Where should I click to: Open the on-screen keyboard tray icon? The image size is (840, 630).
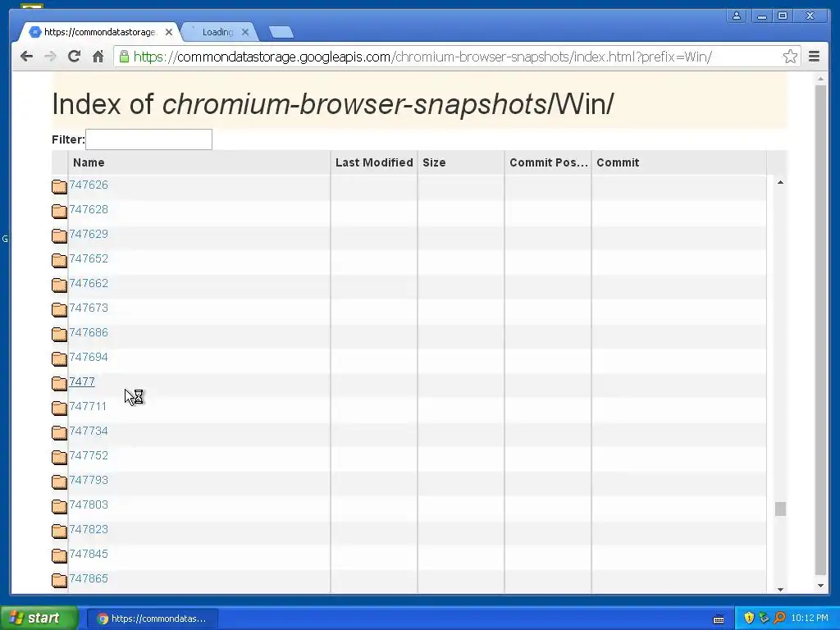pyautogui.click(x=719, y=619)
